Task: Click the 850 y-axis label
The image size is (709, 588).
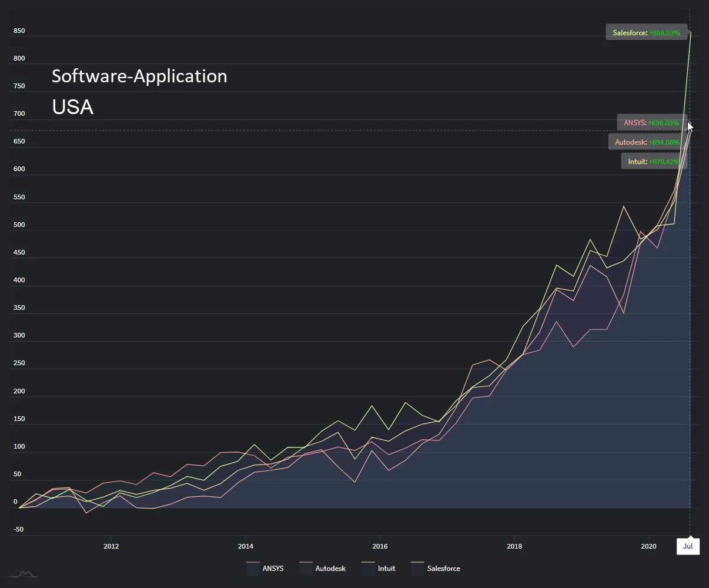Action: pyautogui.click(x=19, y=31)
